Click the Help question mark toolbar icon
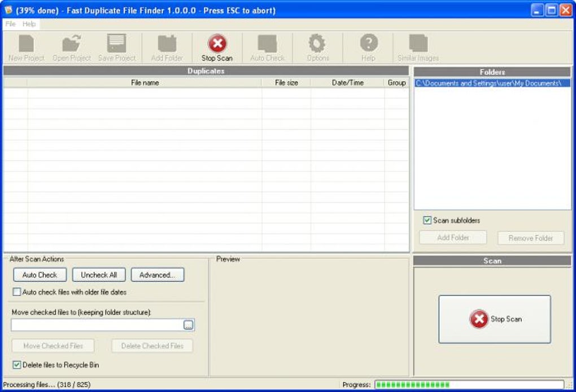The width and height of the screenshot is (576, 392). 368,48
